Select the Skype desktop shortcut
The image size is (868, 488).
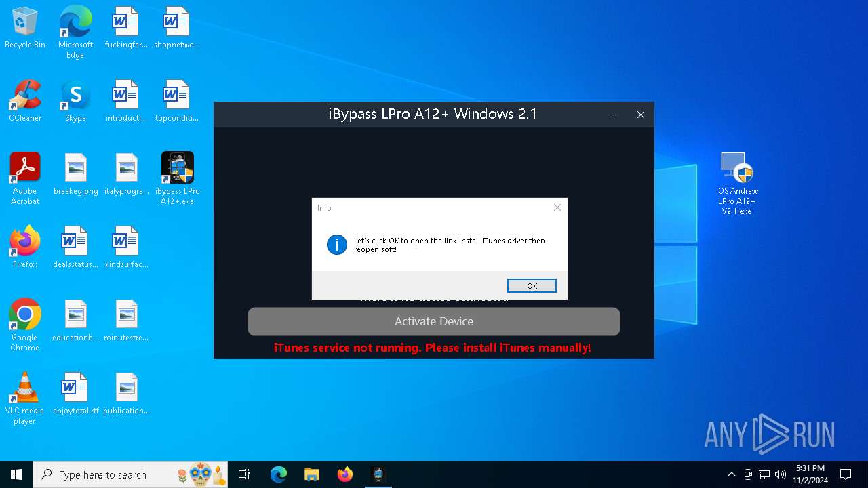click(x=75, y=101)
